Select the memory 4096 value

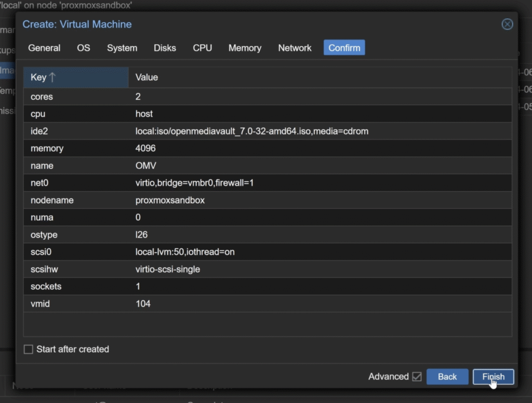(x=145, y=148)
